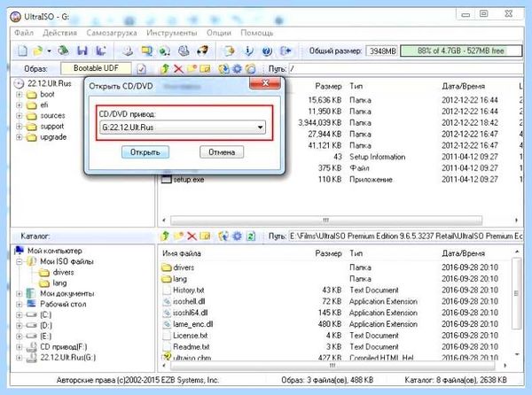Open the Опции menu

219,33
